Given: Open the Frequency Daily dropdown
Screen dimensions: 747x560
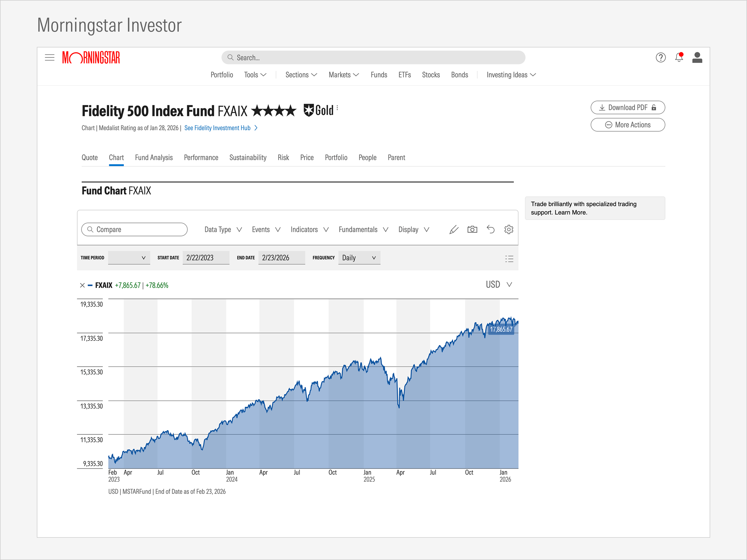Looking at the screenshot, I should (x=359, y=257).
